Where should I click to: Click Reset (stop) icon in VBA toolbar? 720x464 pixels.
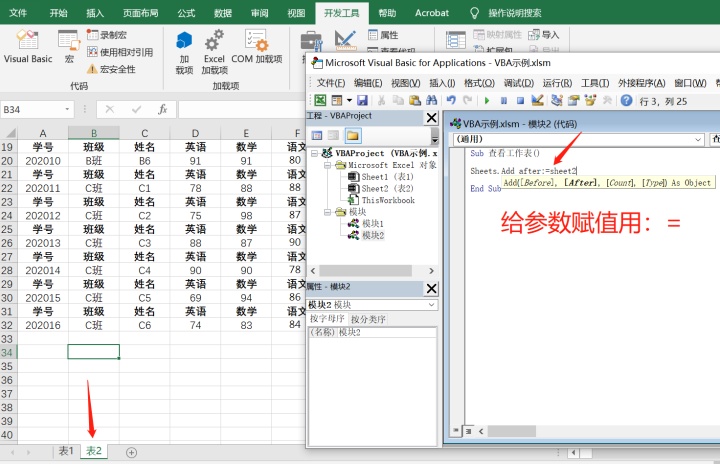point(520,100)
